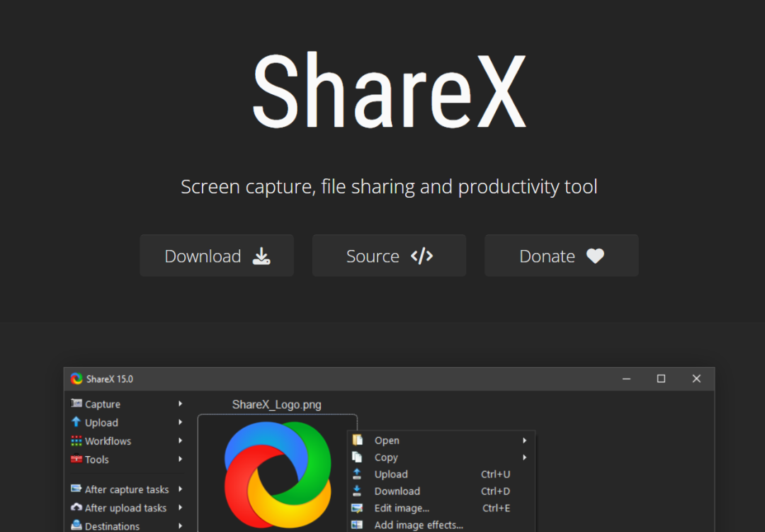
Task: Click the ShareX logo in title bar
Action: pyautogui.click(x=76, y=379)
